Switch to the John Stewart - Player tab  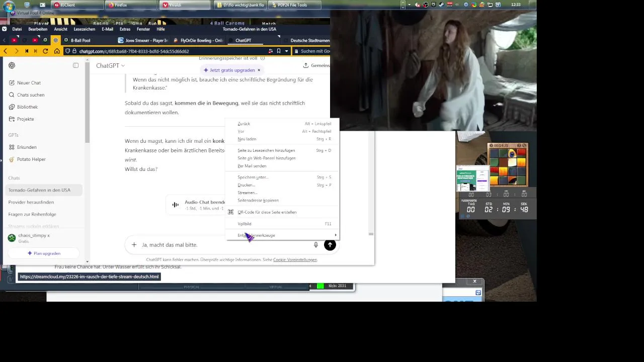point(143,40)
